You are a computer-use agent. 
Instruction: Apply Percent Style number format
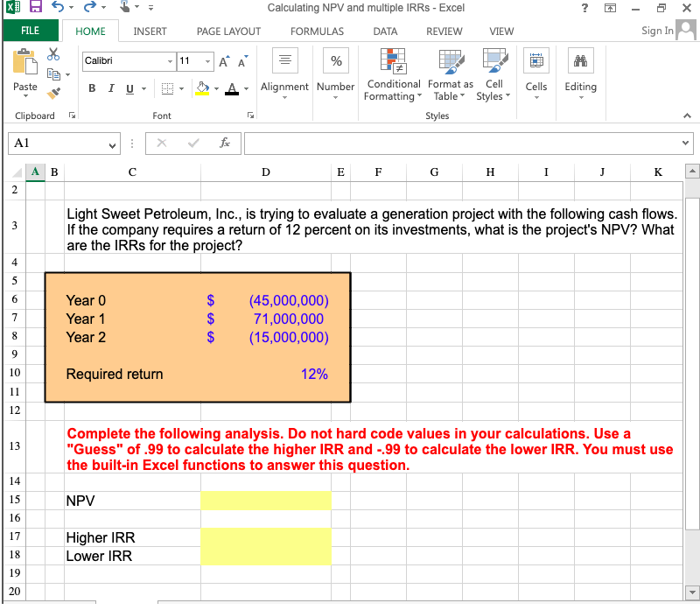tap(335, 61)
